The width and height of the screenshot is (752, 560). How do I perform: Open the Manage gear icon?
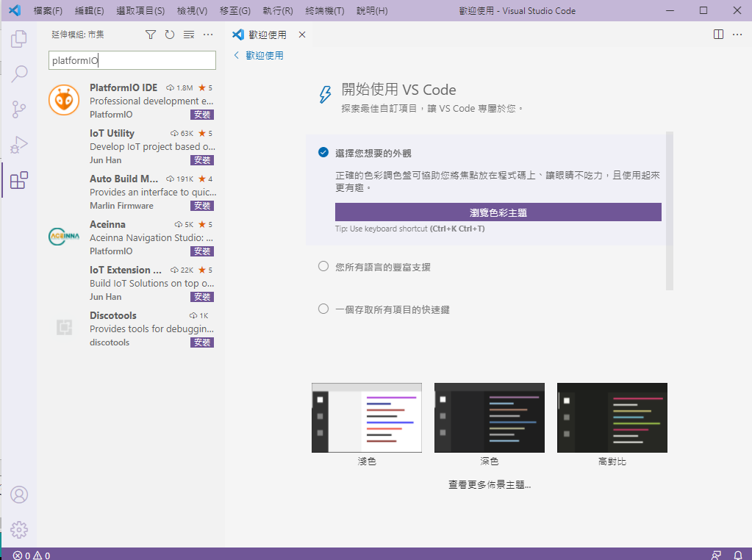(x=19, y=530)
